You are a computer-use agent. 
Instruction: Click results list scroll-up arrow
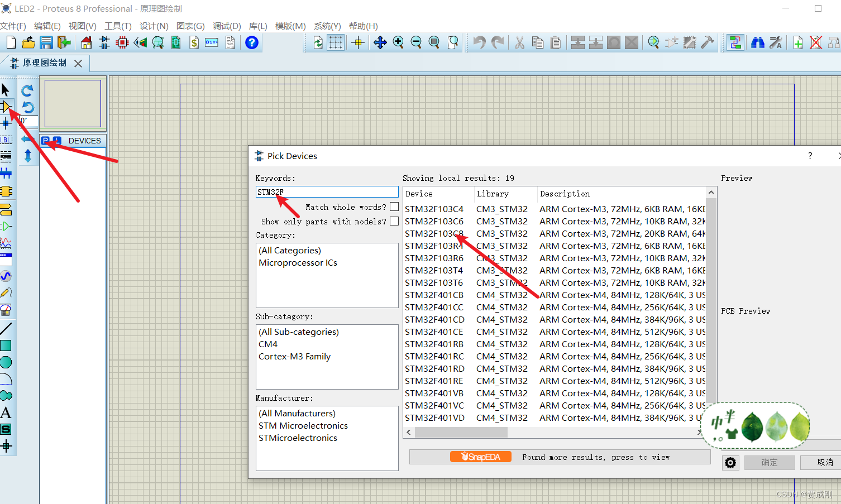711,193
